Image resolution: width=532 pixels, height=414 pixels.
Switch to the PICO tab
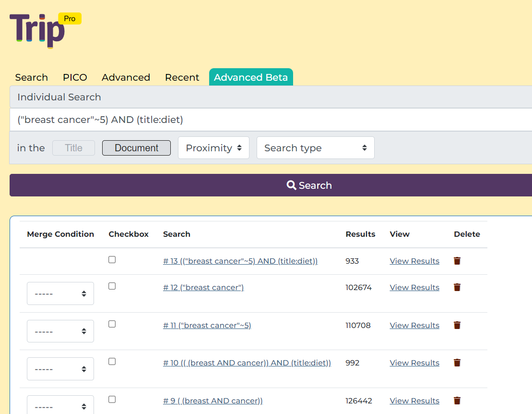click(x=75, y=77)
